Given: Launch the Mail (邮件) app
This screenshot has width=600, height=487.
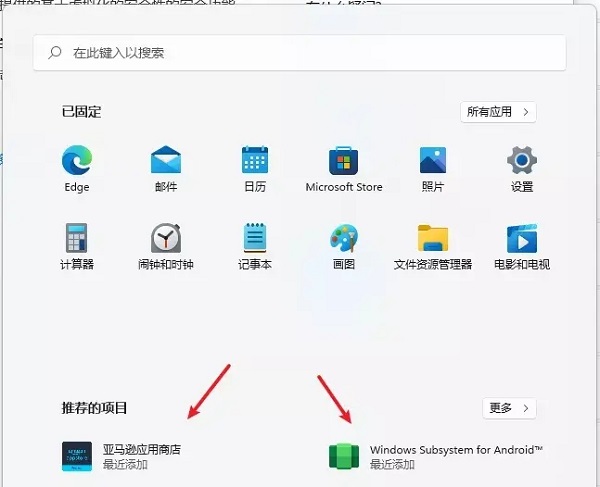Looking at the screenshot, I should 166,160.
